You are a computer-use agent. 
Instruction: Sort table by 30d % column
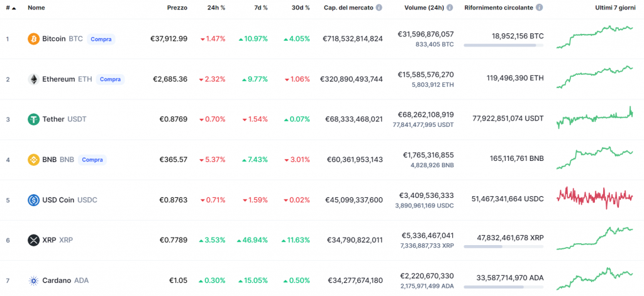[300, 8]
